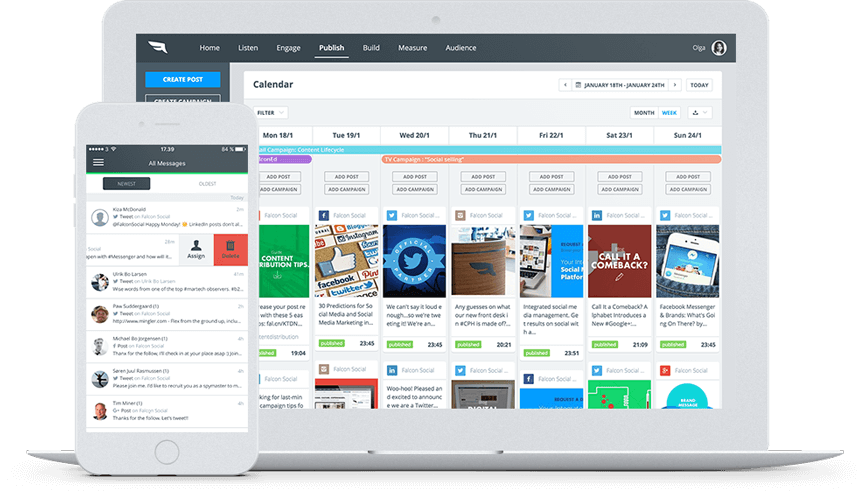Open Michael Bo Jorgensen's message on the phone
The width and height of the screenshot is (858, 500).
167,347
